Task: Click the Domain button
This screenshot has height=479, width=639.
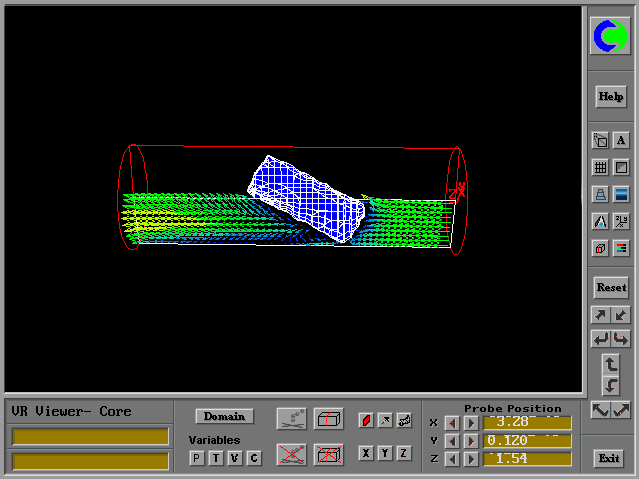Action: (225, 416)
